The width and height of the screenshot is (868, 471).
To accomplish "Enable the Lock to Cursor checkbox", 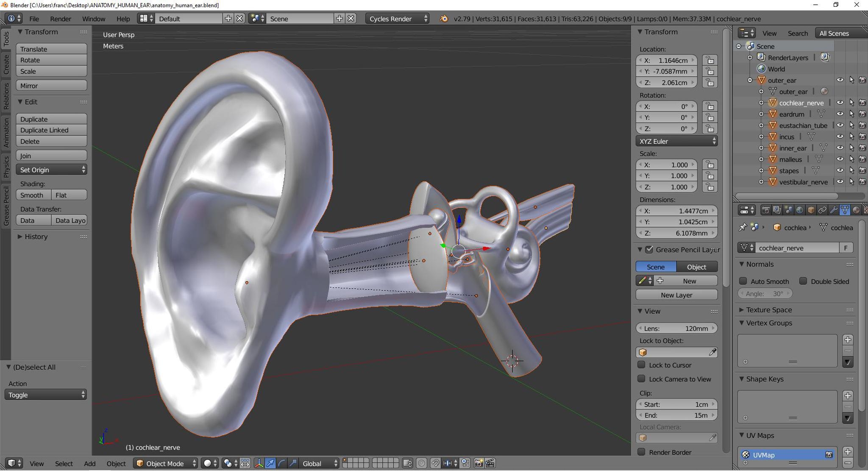I will 641,365.
